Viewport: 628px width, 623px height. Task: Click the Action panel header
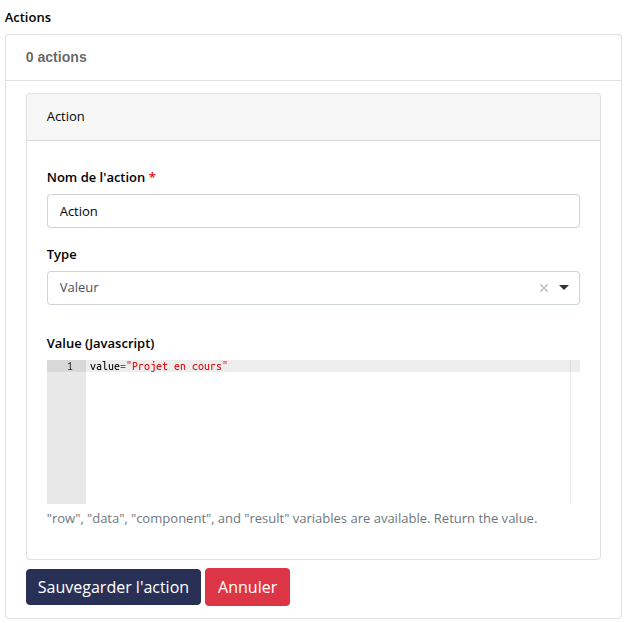[312, 117]
